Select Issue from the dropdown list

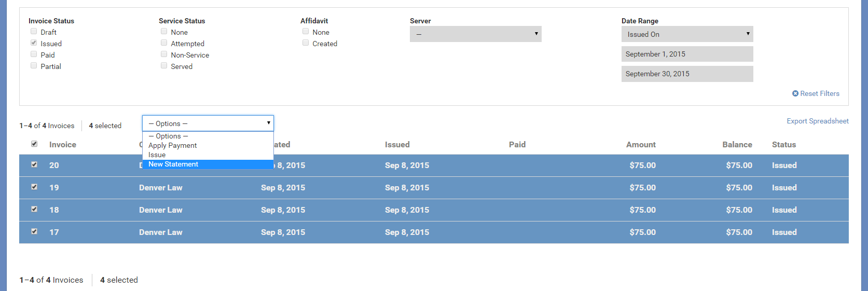click(x=157, y=155)
